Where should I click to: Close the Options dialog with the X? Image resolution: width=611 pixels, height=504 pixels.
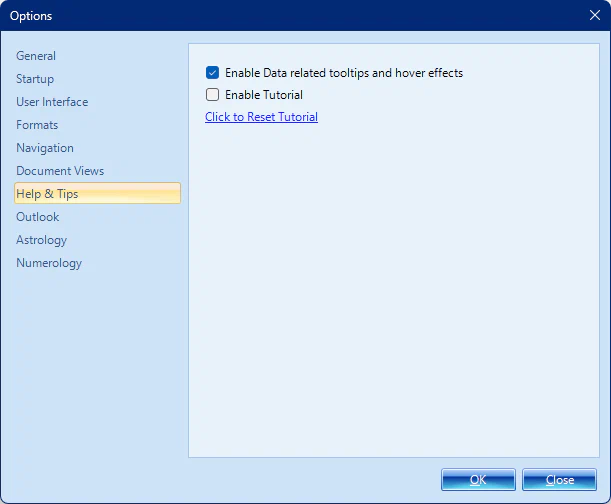pos(595,15)
